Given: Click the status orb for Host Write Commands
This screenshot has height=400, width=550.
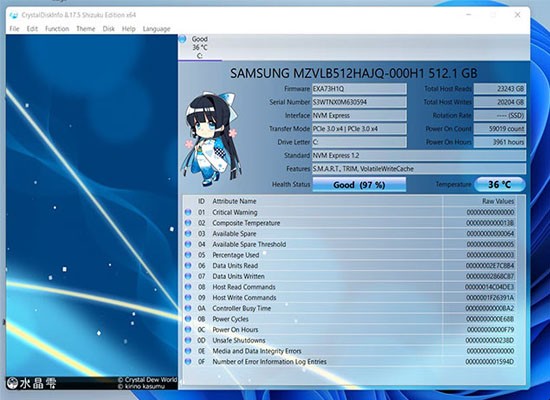Looking at the screenshot, I should coord(188,298).
